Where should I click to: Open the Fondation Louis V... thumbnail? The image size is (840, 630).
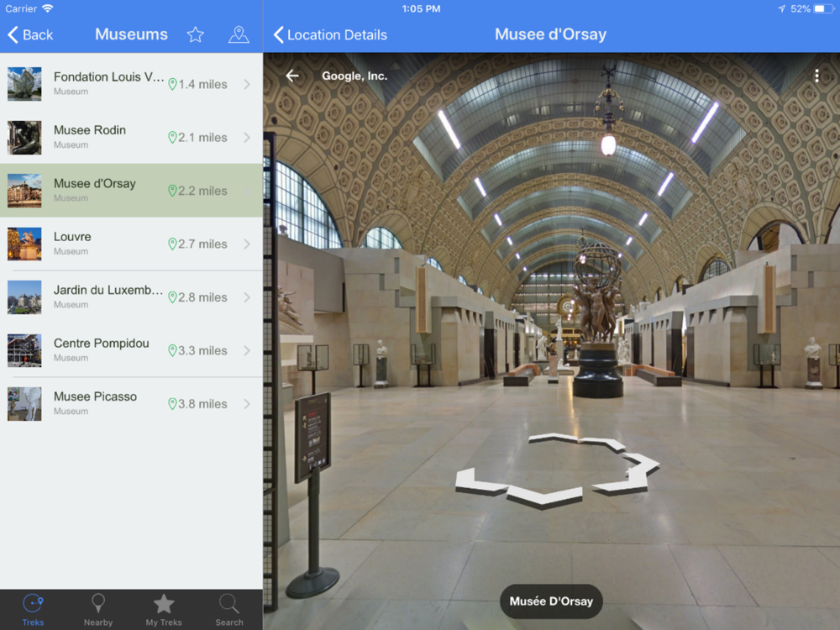coord(24,84)
